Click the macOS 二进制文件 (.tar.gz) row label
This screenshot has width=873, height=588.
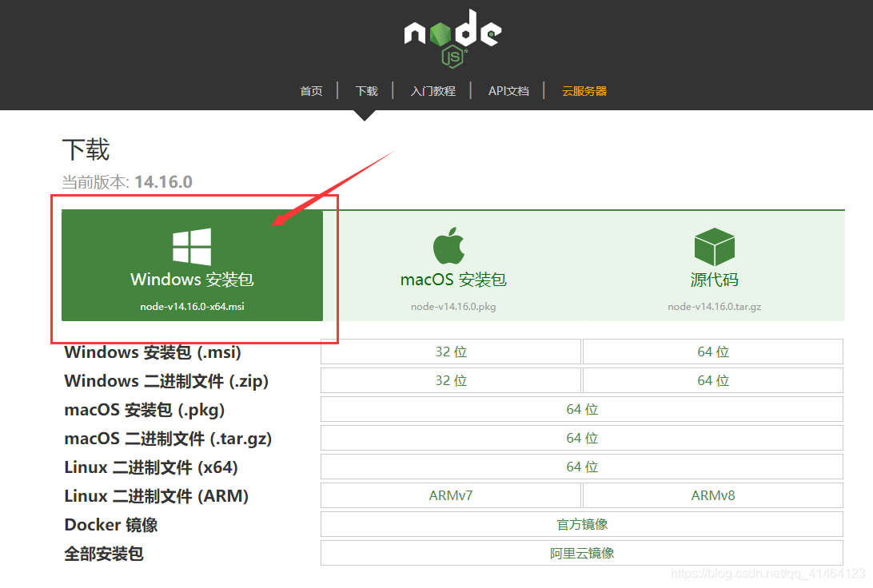click(168, 439)
